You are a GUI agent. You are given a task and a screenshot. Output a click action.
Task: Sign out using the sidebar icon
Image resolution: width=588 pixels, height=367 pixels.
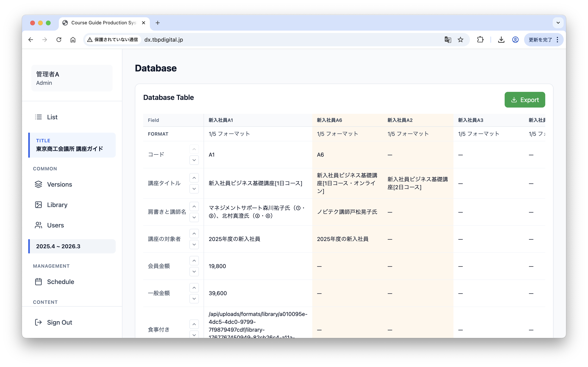click(x=39, y=322)
